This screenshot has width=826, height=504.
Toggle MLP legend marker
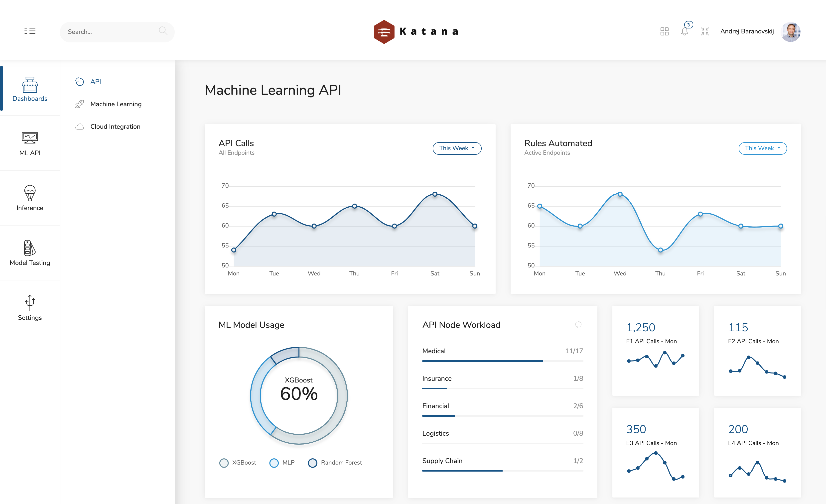click(x=274, y=463)
